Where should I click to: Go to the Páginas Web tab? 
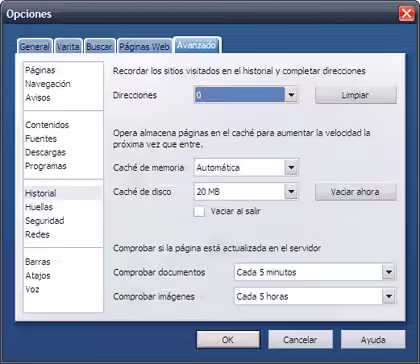click(144, 46)
